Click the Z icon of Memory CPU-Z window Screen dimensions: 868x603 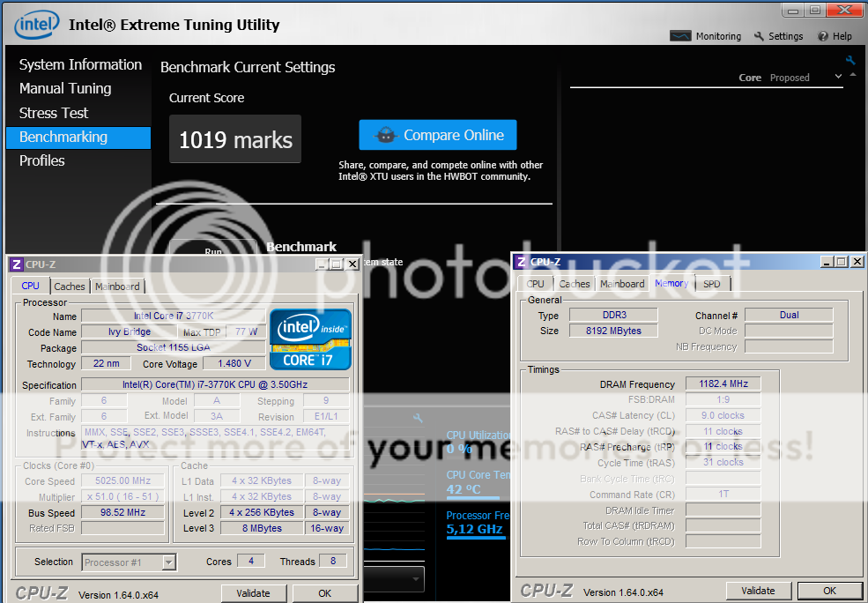521,262
